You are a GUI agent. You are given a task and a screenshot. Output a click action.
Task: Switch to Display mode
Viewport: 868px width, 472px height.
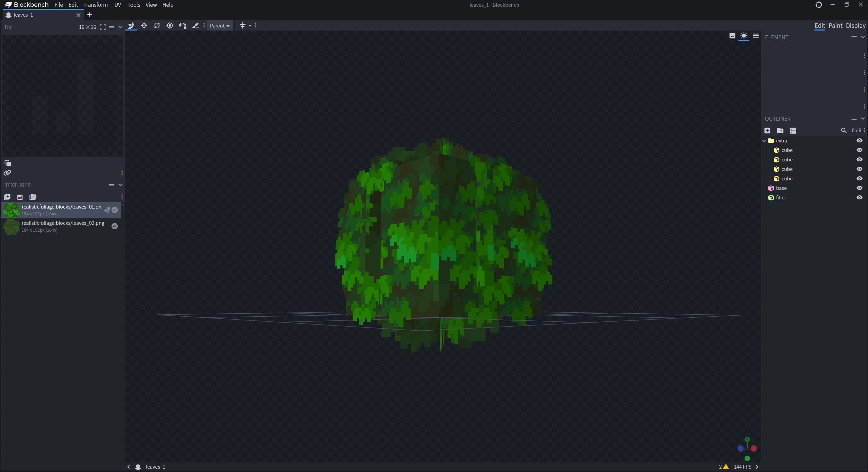pyautogui.click(x=855, y=26)
